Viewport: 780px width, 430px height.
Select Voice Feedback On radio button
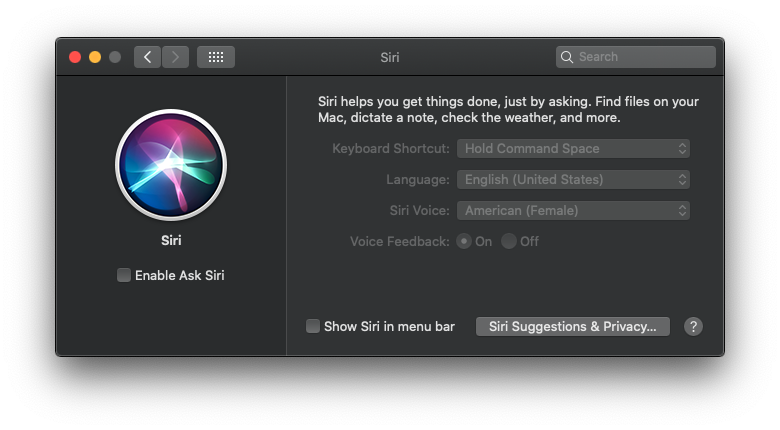464,241
